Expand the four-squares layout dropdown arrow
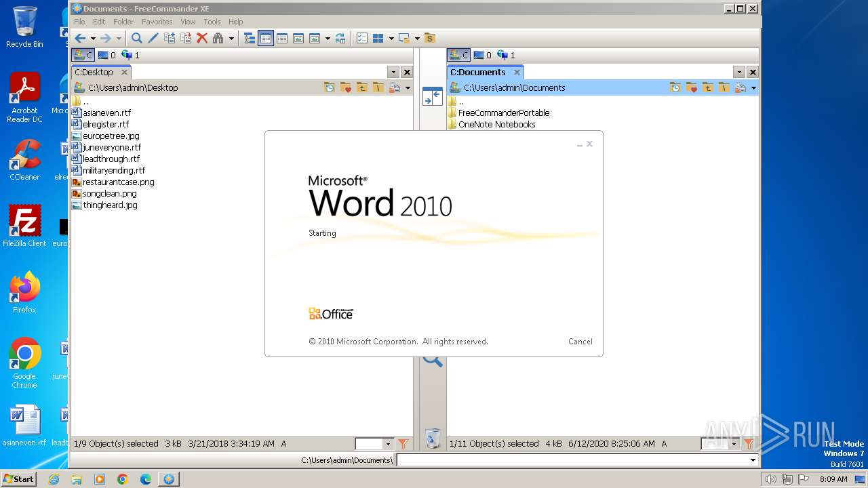The image size is (868, 488). (391, 39)
